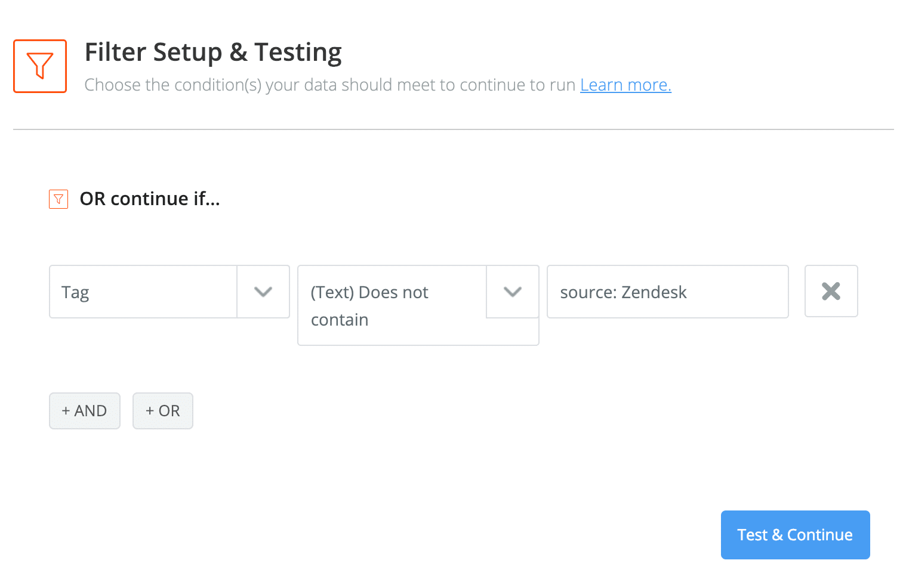This screenshot has width=906, height=588.
Task: Click the plus sign on OR button
Action: pos(150,411)
